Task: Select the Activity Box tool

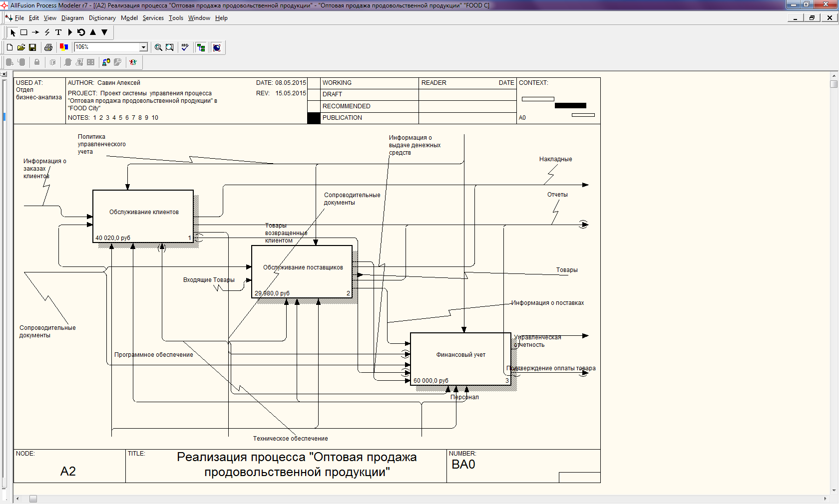Action: pyautogui.click(x=23, y=32)
